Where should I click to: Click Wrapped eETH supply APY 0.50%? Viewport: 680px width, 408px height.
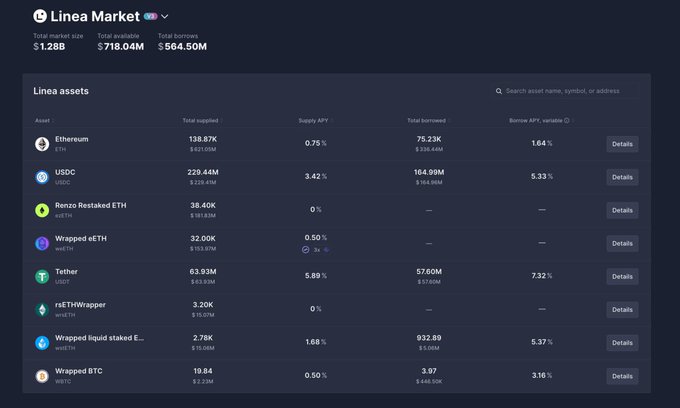[x=316, y=238]
